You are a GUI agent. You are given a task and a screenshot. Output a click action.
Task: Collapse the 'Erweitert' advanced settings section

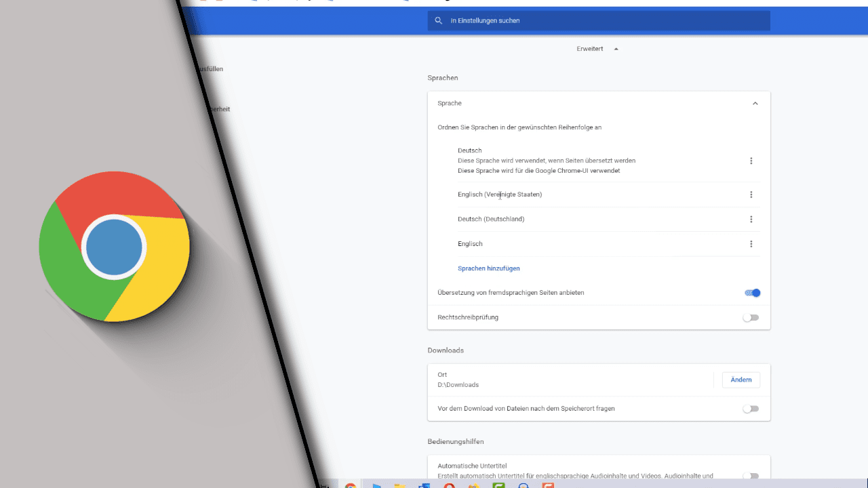click(x=597, y=49)
